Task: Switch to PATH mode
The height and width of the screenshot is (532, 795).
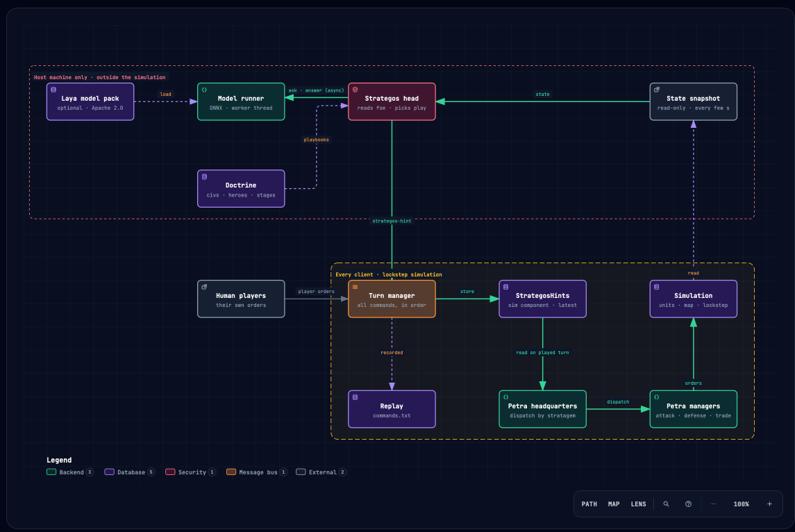Action: tap(589, 504)
